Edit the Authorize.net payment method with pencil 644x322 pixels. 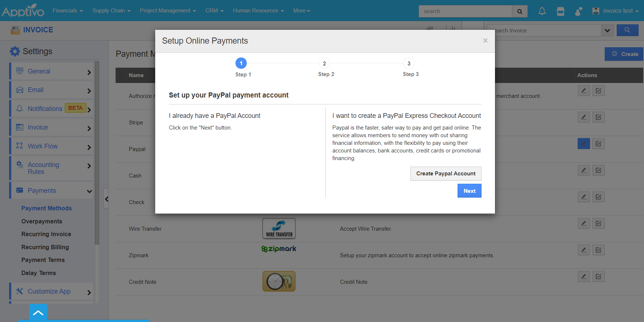pyautogui.click(x=584, y=91)
